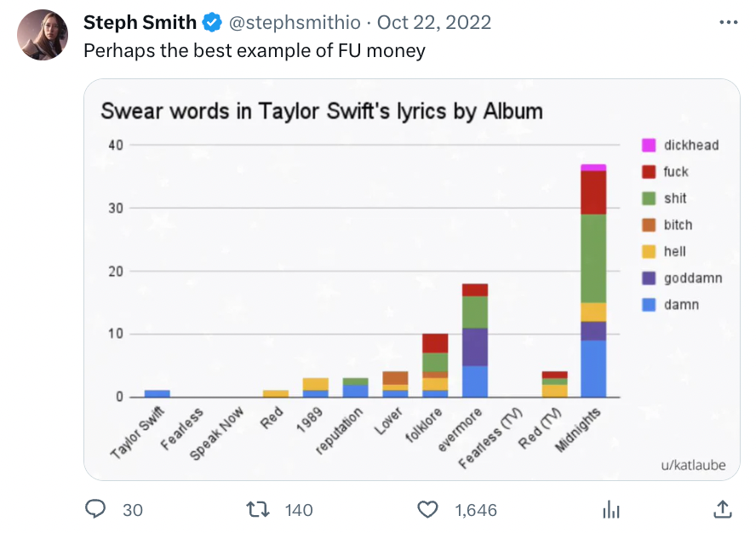Click the 140 retweet count
The width and height of the screenshot is (756, 533).
point(299,510)
